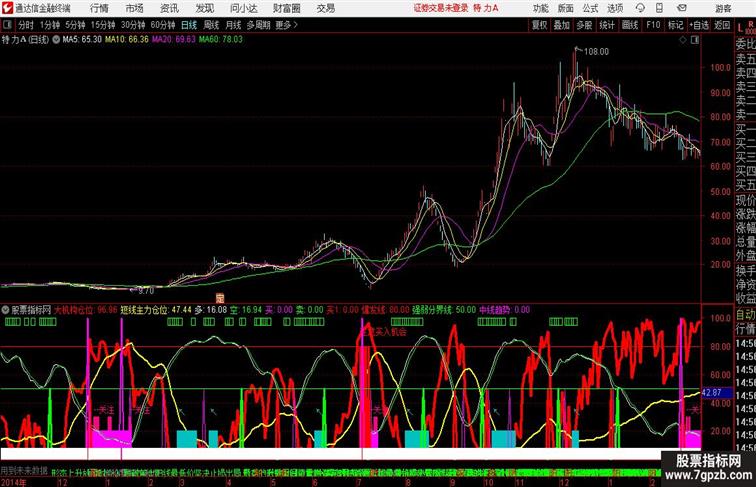
Task: Open the 行情 menu
Action: pos(99,8)
